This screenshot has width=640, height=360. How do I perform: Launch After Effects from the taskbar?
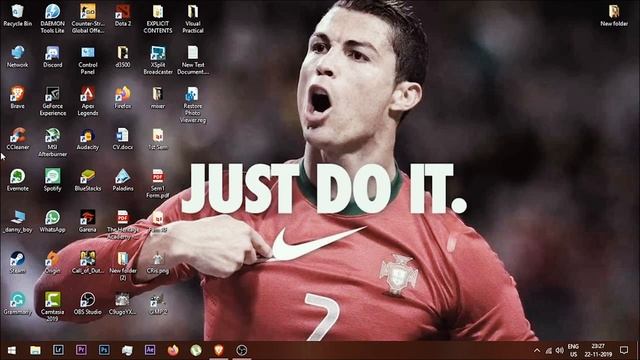(x=150, y=351)
